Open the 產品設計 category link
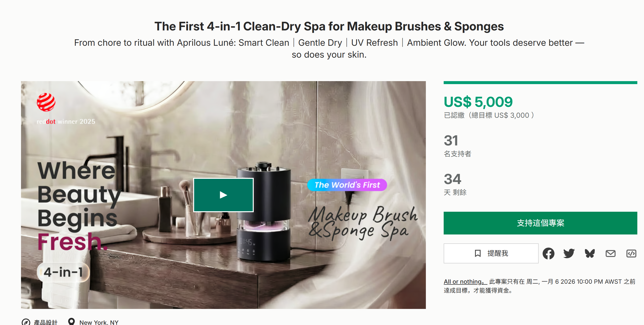This screenshot has height=325, width=644. [x=46, y=323]
